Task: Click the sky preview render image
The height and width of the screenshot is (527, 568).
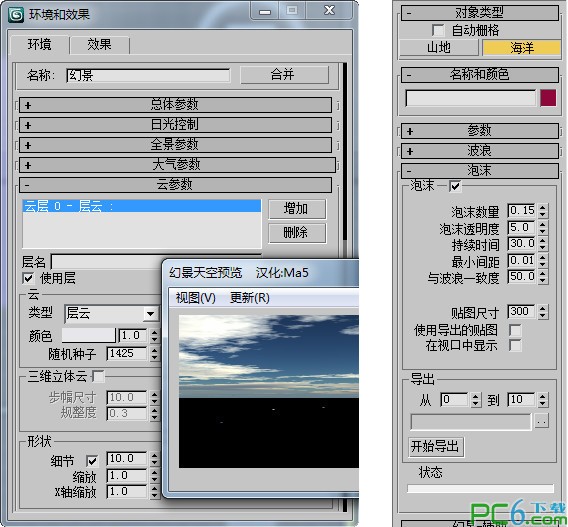Action: 268,391
